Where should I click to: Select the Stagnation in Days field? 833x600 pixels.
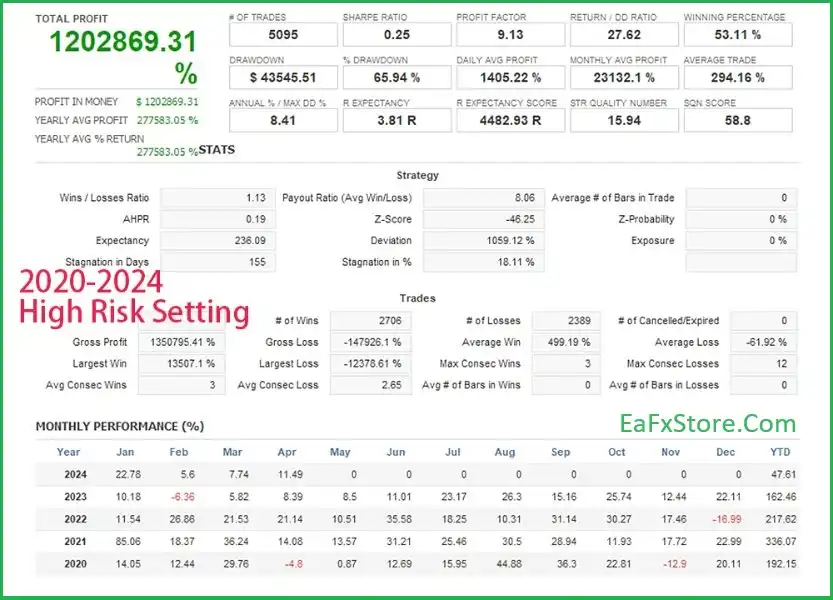tap(216, 262)
